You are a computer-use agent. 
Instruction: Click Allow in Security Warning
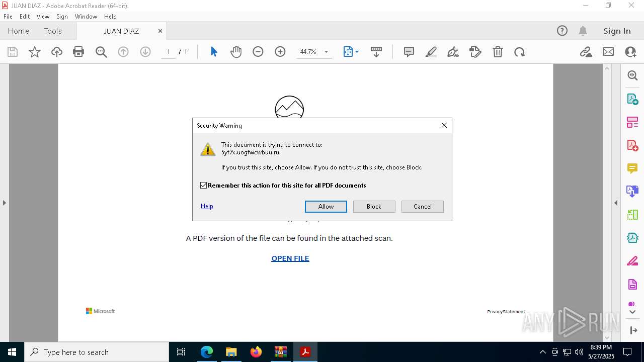326,207
